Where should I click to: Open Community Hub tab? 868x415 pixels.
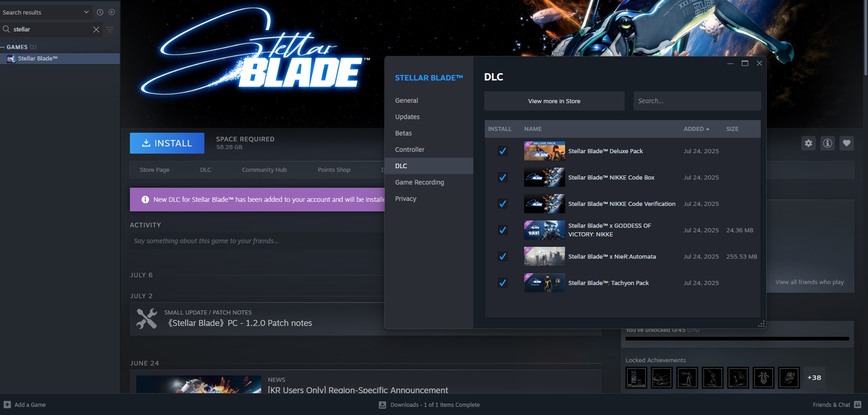point(264,170)
